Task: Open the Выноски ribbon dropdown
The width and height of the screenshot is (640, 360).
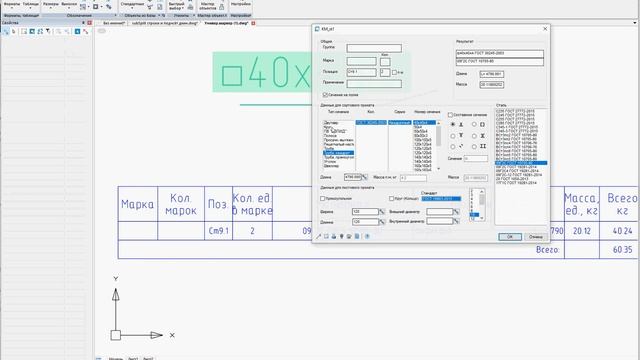Action: coord(69,5)
